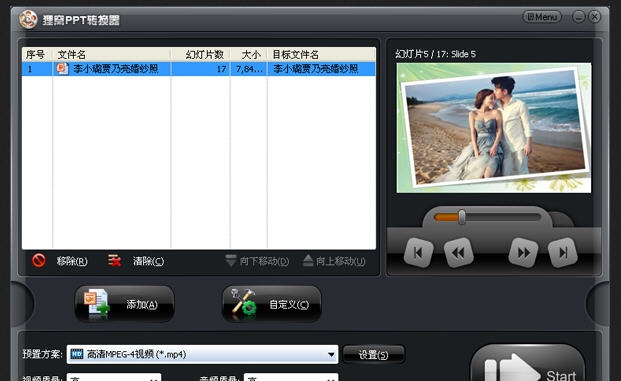Jump to last slide in preview
This screenshot has width=621, height=381.
[x=562, y=253]
